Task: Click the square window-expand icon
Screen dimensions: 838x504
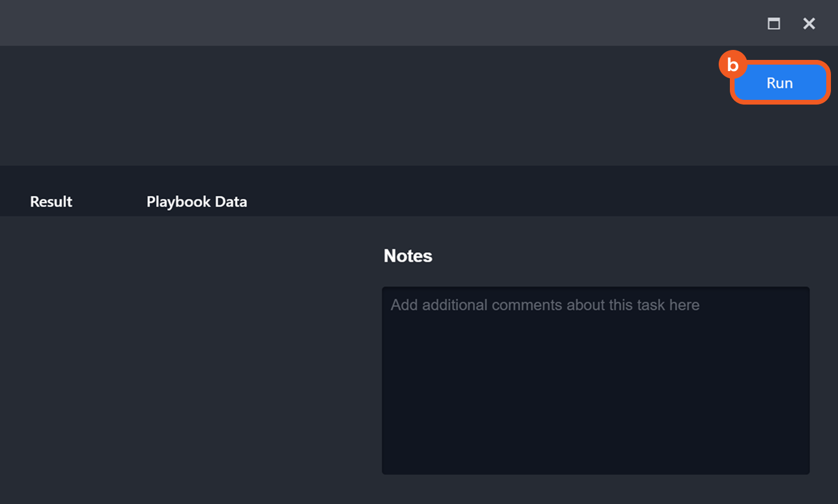Action: [773, 23]
